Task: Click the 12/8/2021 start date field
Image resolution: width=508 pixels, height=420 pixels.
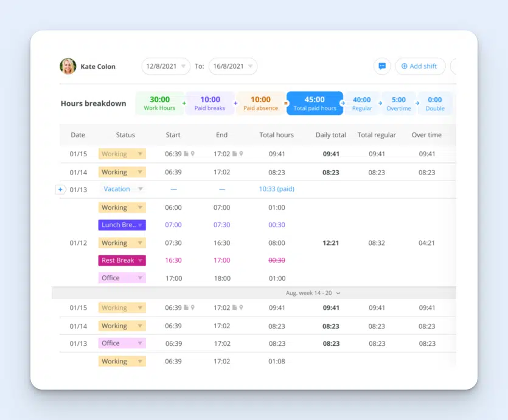Action: [165, 66]
